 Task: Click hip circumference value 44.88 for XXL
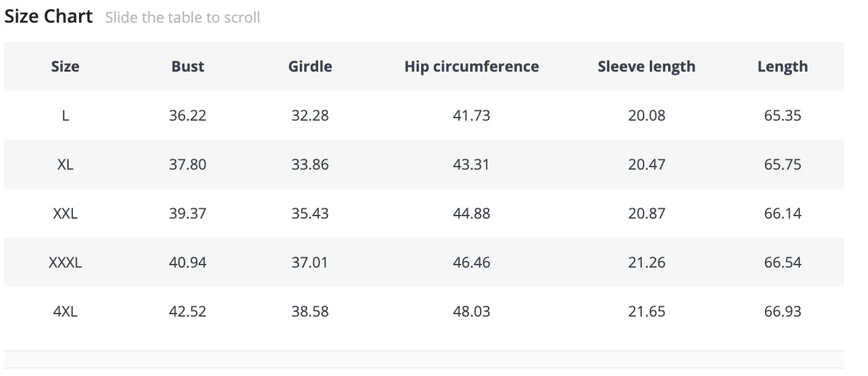click(x=471, y=213)
